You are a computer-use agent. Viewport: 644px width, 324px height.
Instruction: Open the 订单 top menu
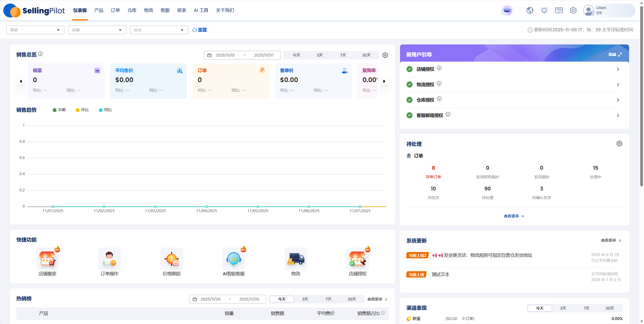pyautogui.click(x=115, y=10)
